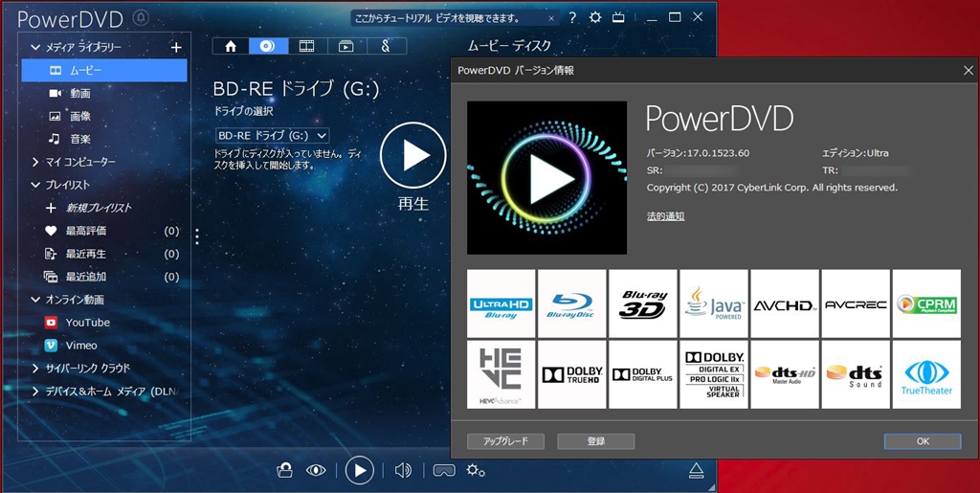Click the eject disc icon
Viewport: 980px width, 493px height.
coord(697,470)
